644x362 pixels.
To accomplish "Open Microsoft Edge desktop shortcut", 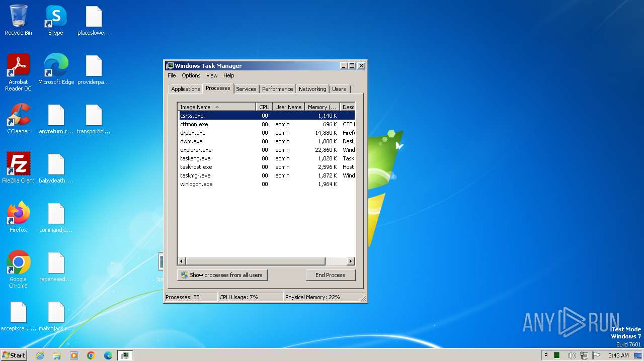I will pyautogui.click(x=56, y=69).
